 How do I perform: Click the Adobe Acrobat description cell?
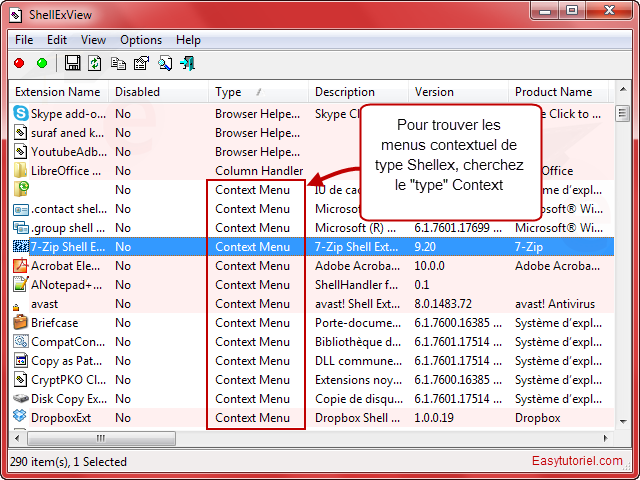coord(357,266)
